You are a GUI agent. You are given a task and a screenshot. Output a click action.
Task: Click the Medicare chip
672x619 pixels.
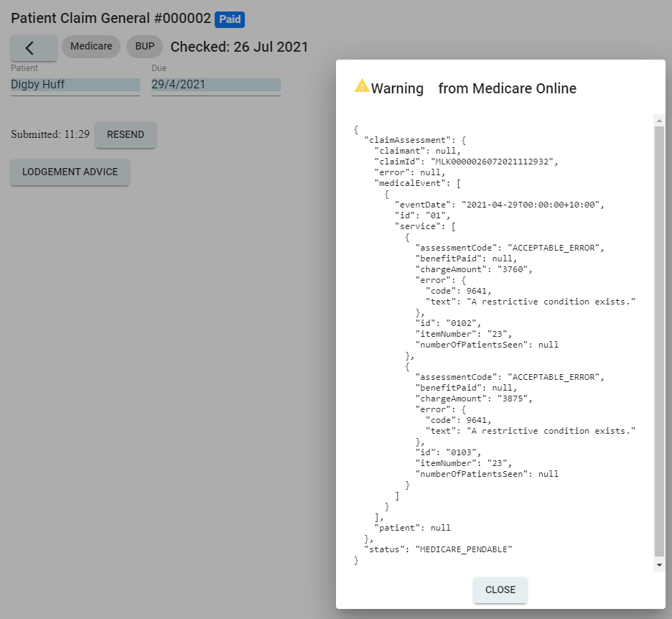click(x=91, y=46)
